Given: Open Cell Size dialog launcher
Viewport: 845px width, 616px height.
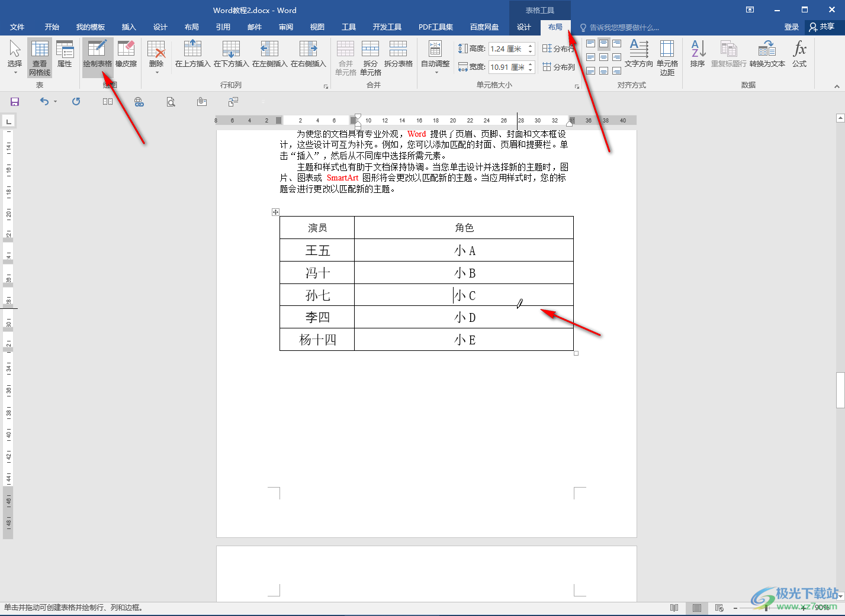Looking at the screenshot, I should point(577,86).
